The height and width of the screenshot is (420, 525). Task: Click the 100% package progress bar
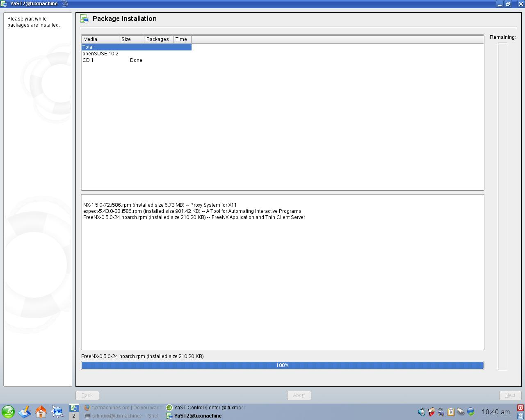[283, 365]
